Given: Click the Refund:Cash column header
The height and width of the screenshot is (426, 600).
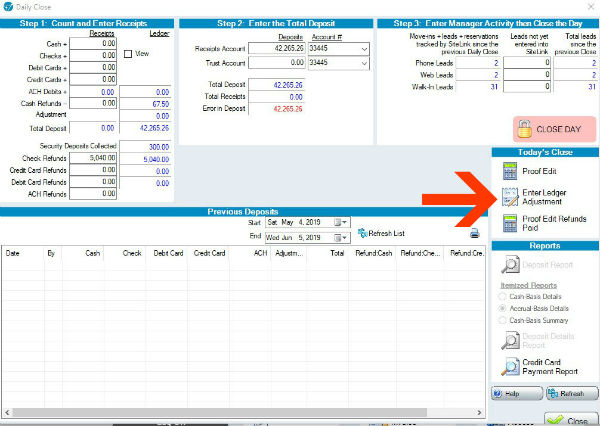Looking at the screenshot, I should coord(373,253).
